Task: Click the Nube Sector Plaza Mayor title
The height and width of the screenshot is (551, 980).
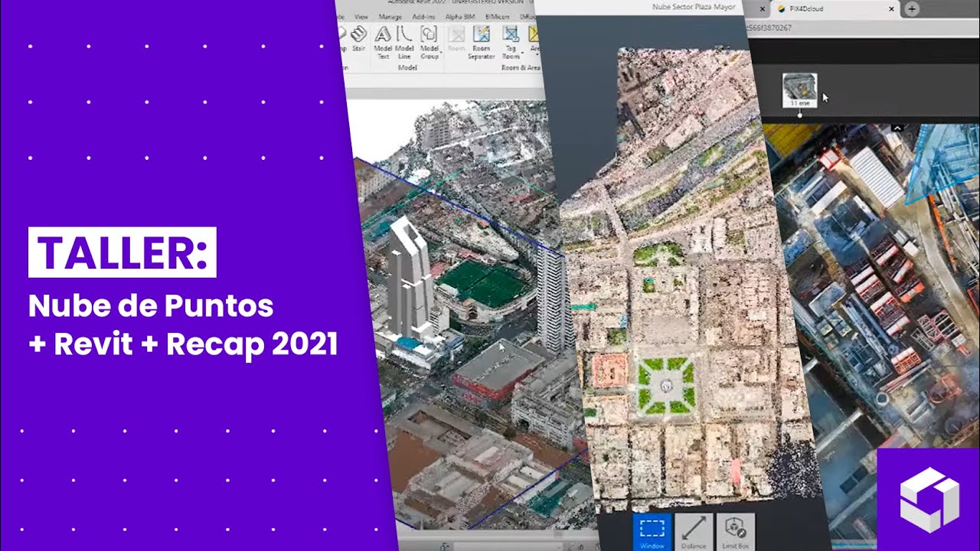Action: click(694, 7)
